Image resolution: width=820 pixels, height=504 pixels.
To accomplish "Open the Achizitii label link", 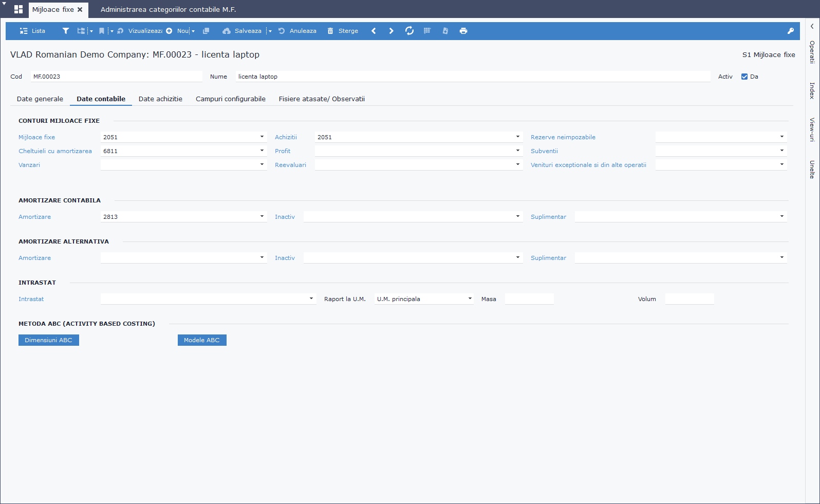I will point(286,137).
